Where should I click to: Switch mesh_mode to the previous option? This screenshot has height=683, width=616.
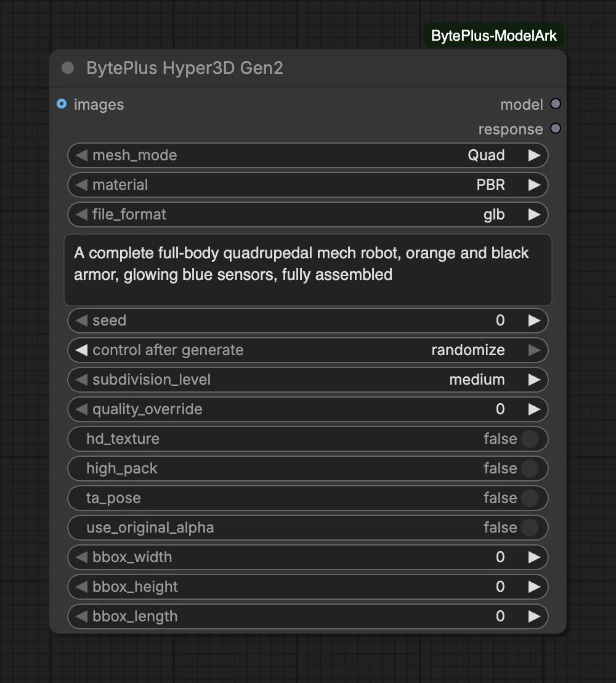pyautogui.click(x=81, y=155)
